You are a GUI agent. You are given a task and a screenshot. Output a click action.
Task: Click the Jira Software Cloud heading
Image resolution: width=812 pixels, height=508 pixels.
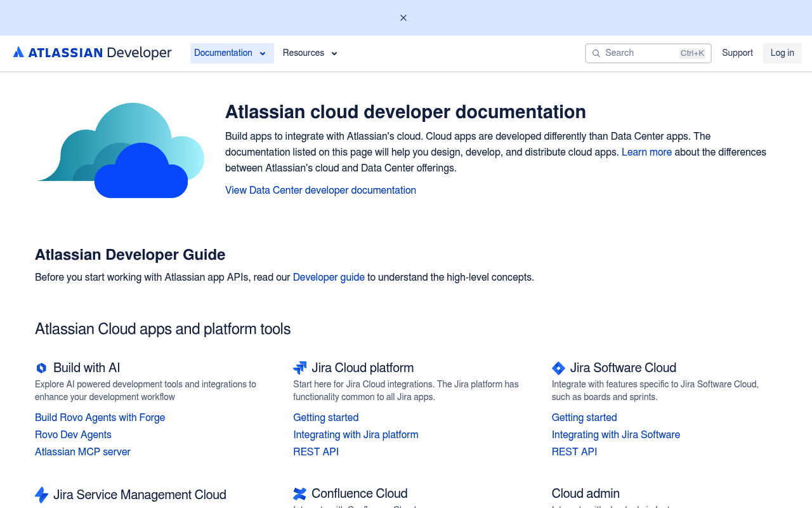click(x=623, y=368)
